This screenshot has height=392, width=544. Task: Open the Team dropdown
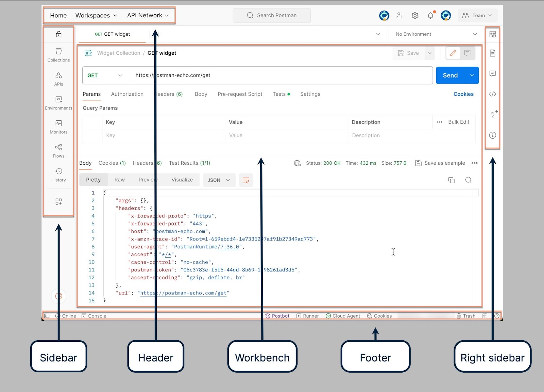(477, 15)
